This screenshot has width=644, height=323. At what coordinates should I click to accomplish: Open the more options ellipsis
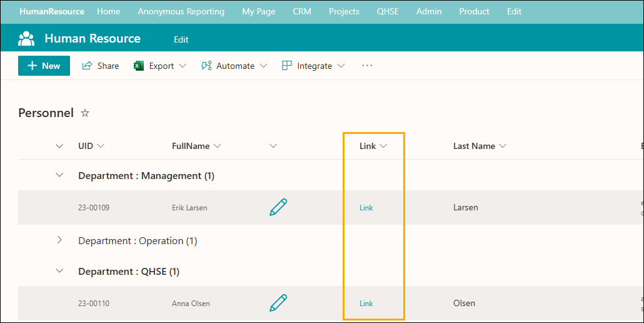(x=367, y=66)
